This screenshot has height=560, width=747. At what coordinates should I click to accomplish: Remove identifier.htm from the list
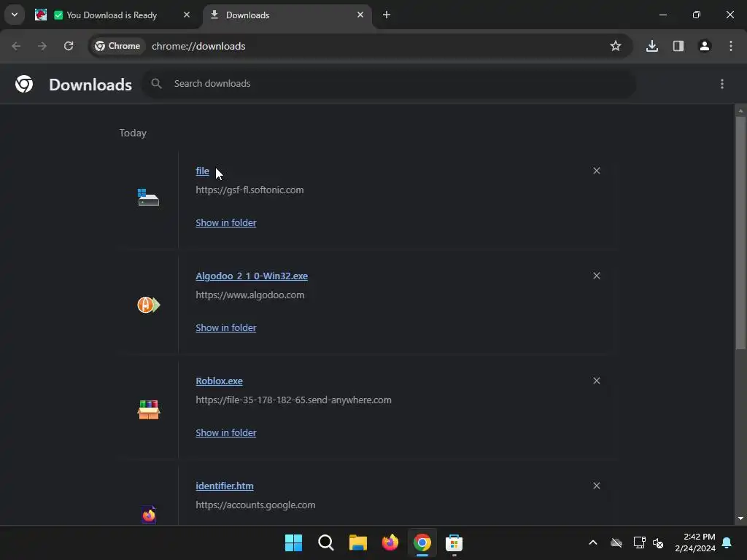[597, 486]
